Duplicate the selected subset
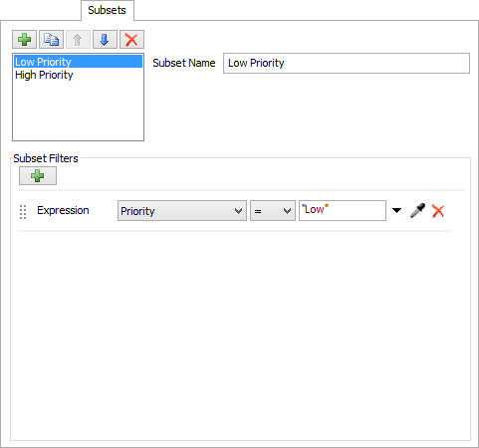Screen dimensions: 479x448 [51, 40]
